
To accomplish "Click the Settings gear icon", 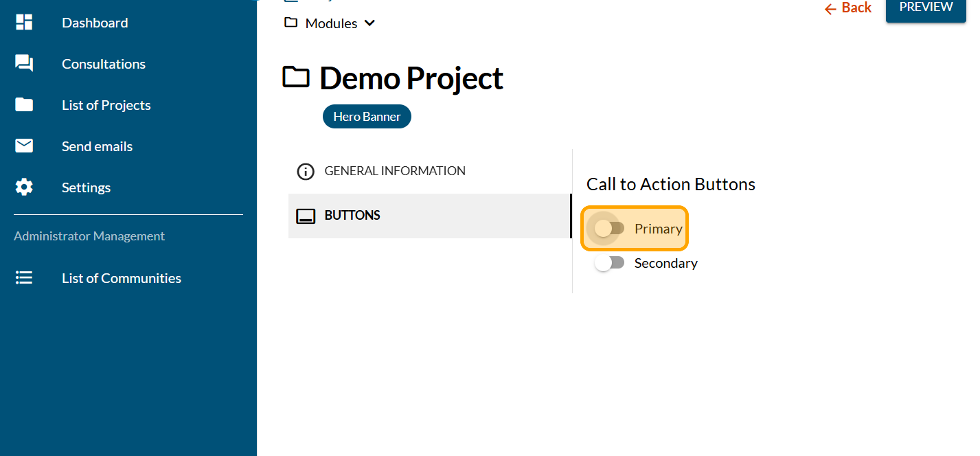I will [24, 187].
